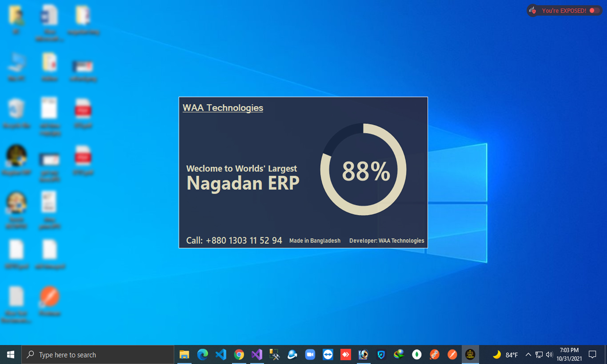Open the Start menu
This screenshot has width=607, height=364.
11,354
